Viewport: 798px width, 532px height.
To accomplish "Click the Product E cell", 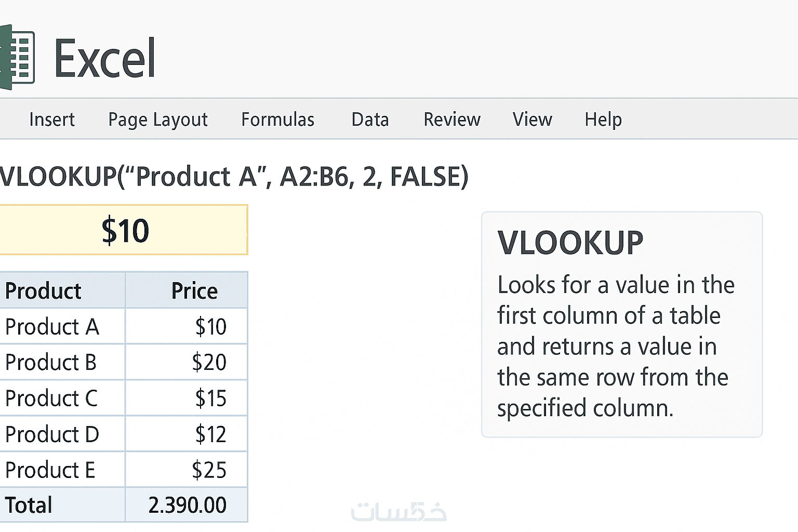I will click(x=61, y=470).
